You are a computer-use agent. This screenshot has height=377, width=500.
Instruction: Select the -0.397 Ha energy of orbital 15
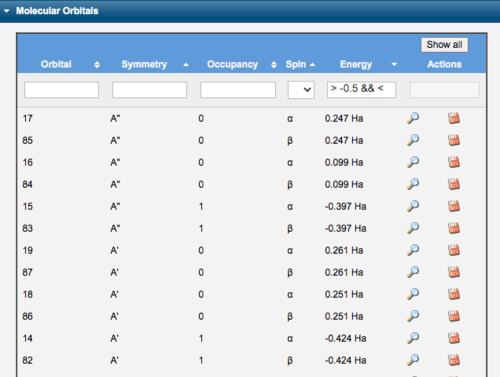[345, 206]
